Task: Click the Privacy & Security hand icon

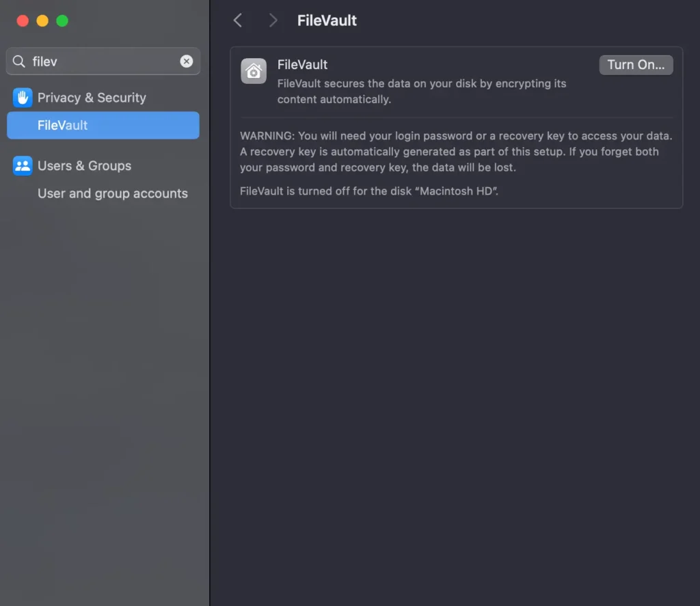Action: [x=23, y=98]
